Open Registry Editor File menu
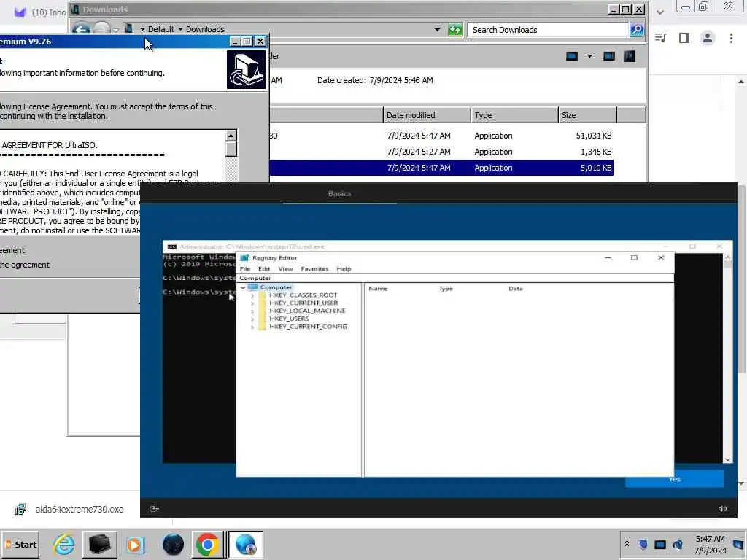This screenshot has width=747, height=560. pyautogui.click(x=245, y=269)
